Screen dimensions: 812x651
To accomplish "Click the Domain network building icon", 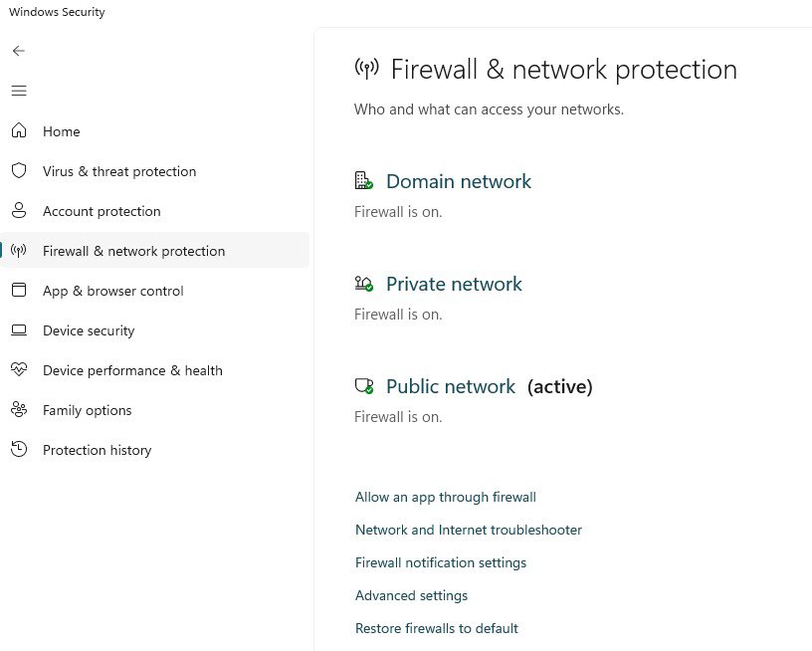I will pyautogui.click(x=363, y=181).
